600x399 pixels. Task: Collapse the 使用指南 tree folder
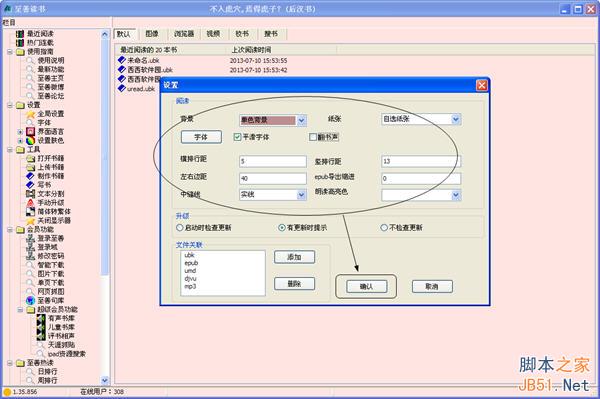pos(10,52)
